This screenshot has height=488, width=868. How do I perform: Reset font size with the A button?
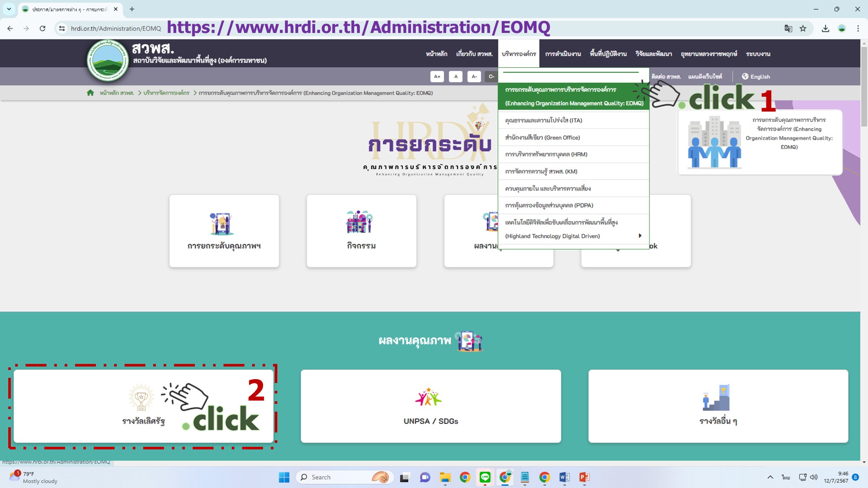pyautogui.click(x=456, y=76)
